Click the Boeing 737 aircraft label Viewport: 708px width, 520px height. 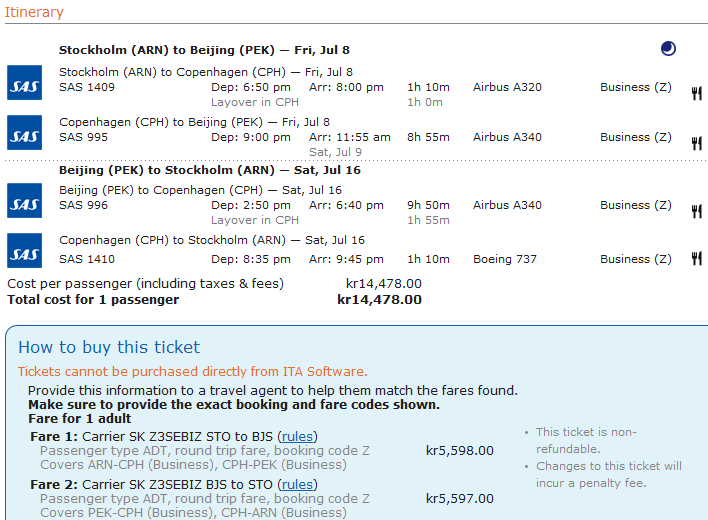click(x=505, y=259)
